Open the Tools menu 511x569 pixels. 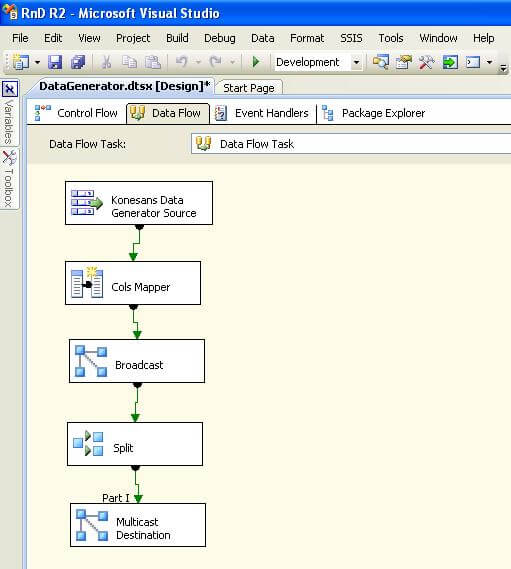coord(391,38)
